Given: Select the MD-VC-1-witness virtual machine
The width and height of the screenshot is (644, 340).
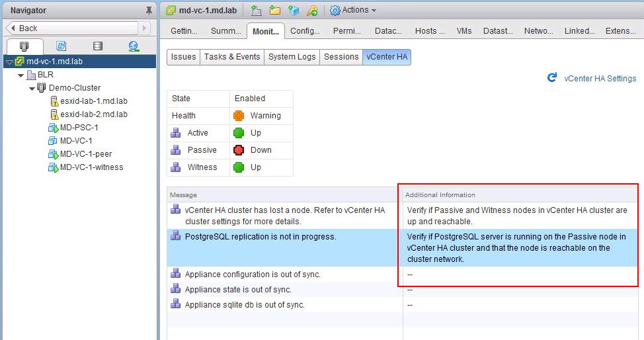Looking at the screenshot, I should (x=92, y=167).
